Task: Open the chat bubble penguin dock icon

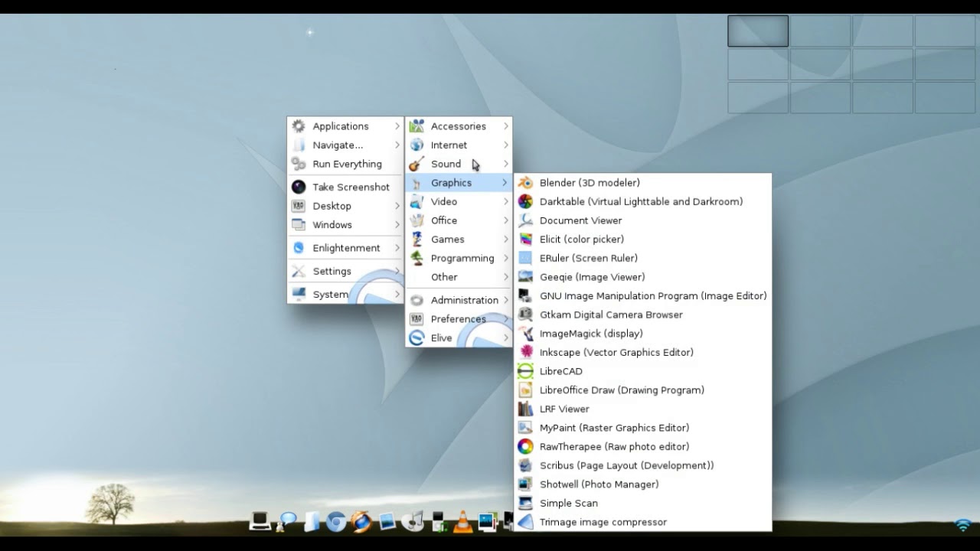Action: 287,522
